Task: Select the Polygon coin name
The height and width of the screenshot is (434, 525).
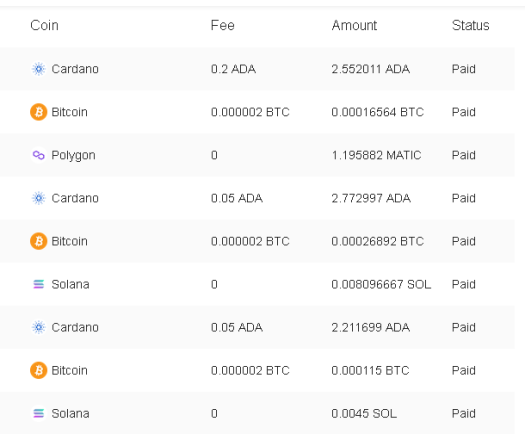Action: click(73, 156)
